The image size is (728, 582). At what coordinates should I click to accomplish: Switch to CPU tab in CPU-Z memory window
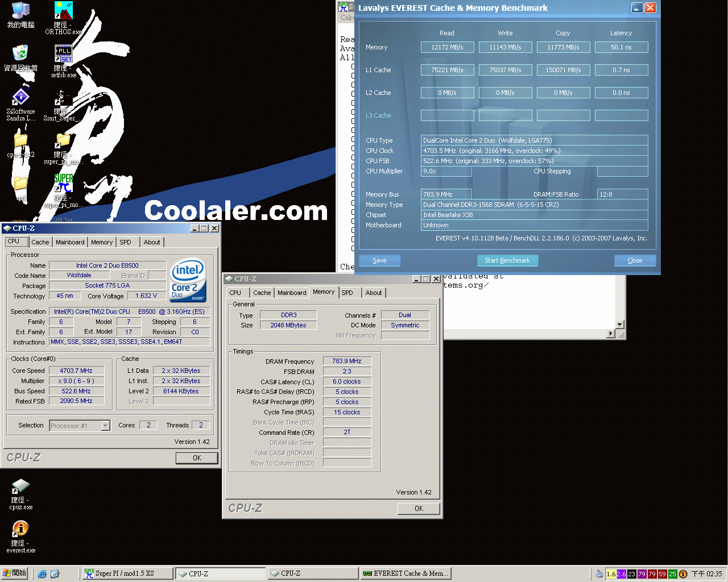point(235,293)
